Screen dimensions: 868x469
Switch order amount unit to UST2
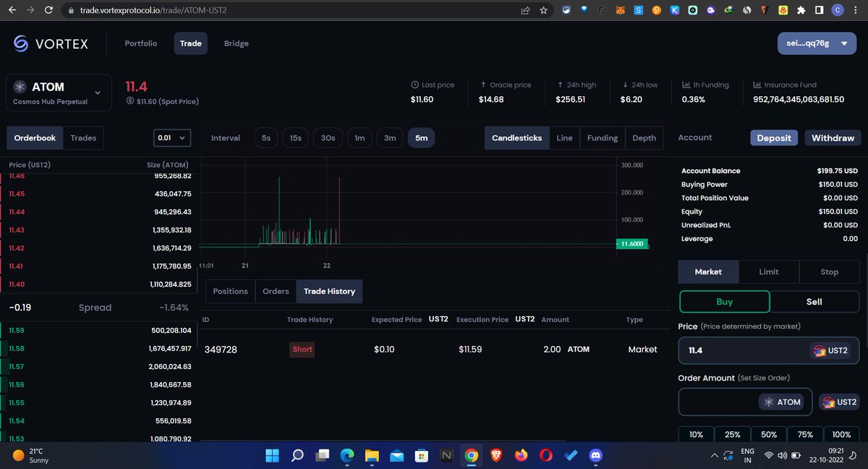(x=839, y=402)
